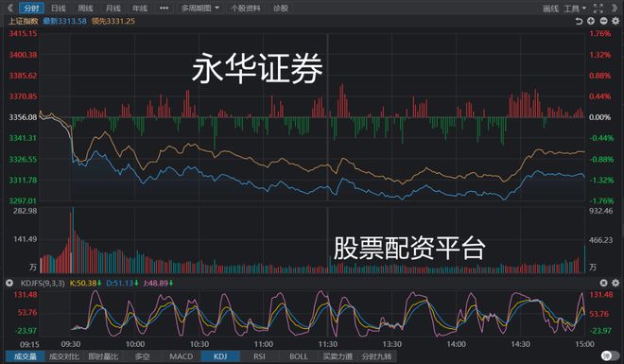The width and height of the screenshot is (624, 364).
Task: Switch to the 周线 tab
Action: point(85,8)
